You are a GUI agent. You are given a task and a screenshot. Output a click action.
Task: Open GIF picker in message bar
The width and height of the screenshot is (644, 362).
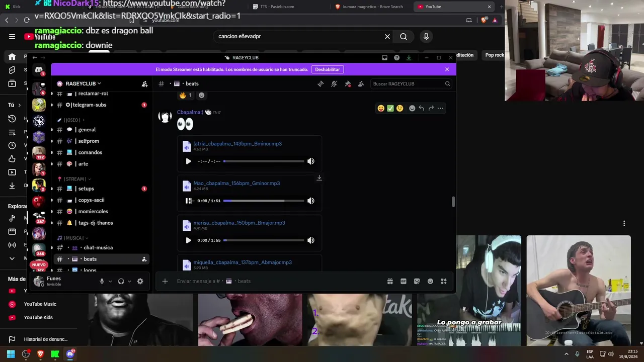pos(404,282)
